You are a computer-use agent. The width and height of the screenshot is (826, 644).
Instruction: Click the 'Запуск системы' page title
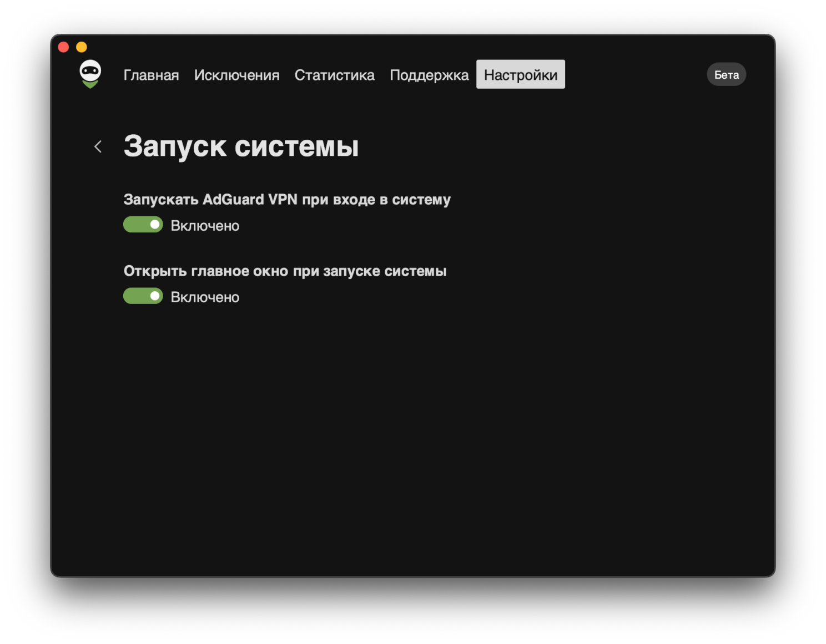[241, 146]
